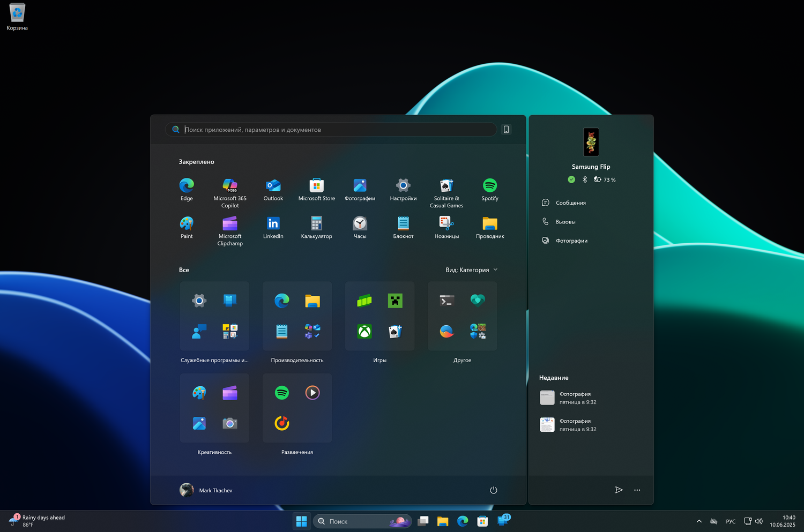
Task: Open Task View on the taskbar
Action: pyautogui.click(x=423, y=521)
